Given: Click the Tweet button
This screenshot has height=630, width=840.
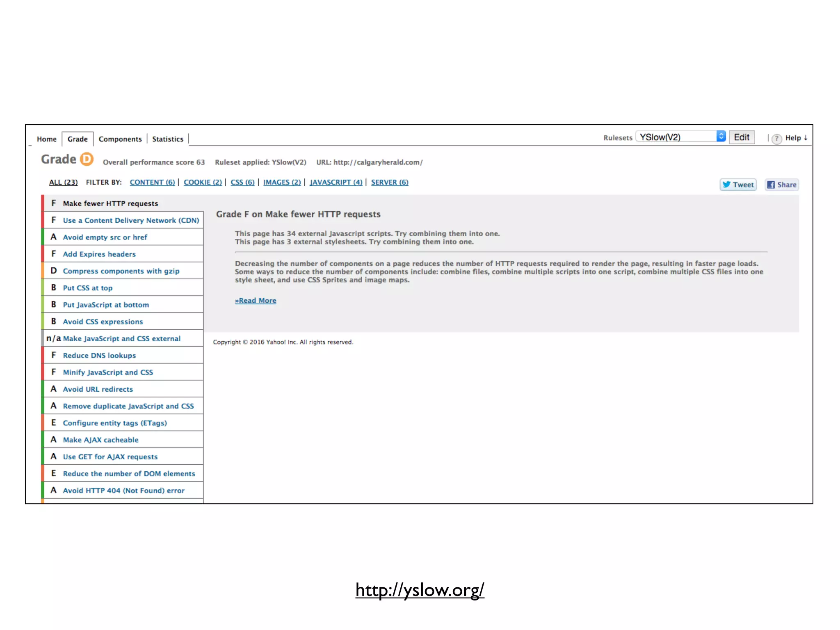Looking at the screenshot, I should click(738, 185).
